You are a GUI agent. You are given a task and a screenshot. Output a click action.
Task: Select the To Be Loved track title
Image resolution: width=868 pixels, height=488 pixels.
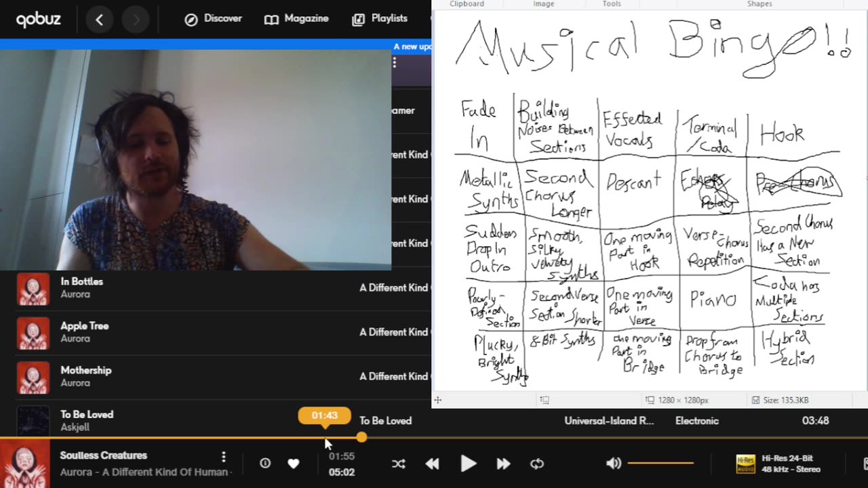coord(87,414)
